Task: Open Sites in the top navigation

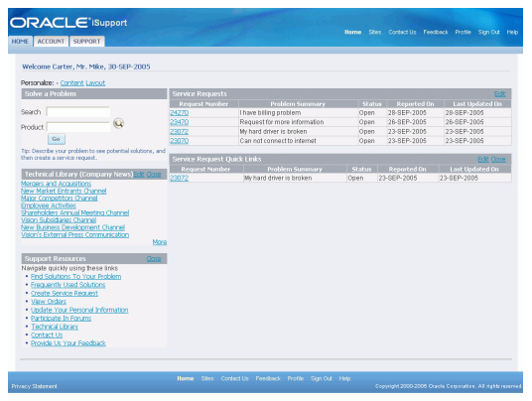Action: tap(375, 32)
